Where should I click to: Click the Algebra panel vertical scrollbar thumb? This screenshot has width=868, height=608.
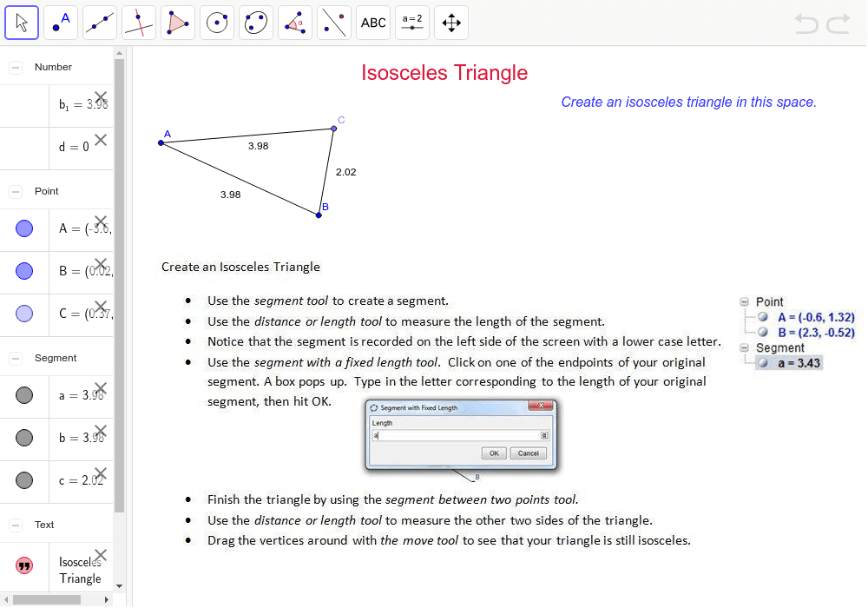pyautogui.click(x=119, y=285)
